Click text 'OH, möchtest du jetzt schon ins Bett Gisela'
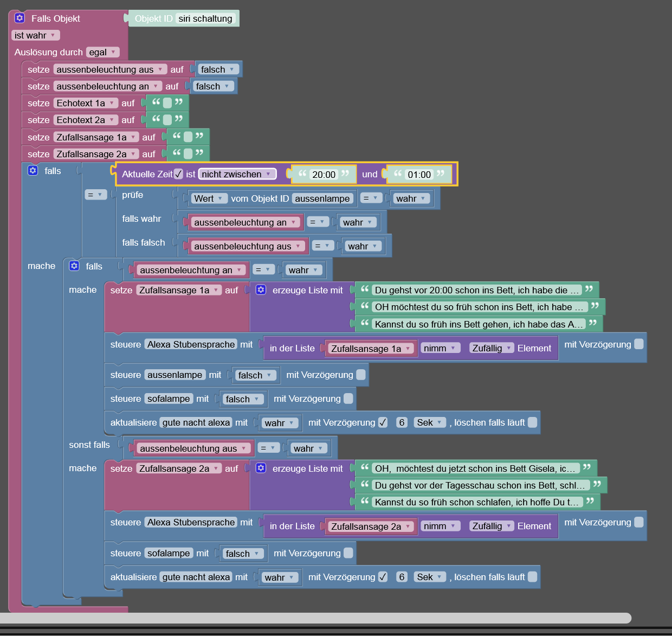 click(x=476, y=468)
